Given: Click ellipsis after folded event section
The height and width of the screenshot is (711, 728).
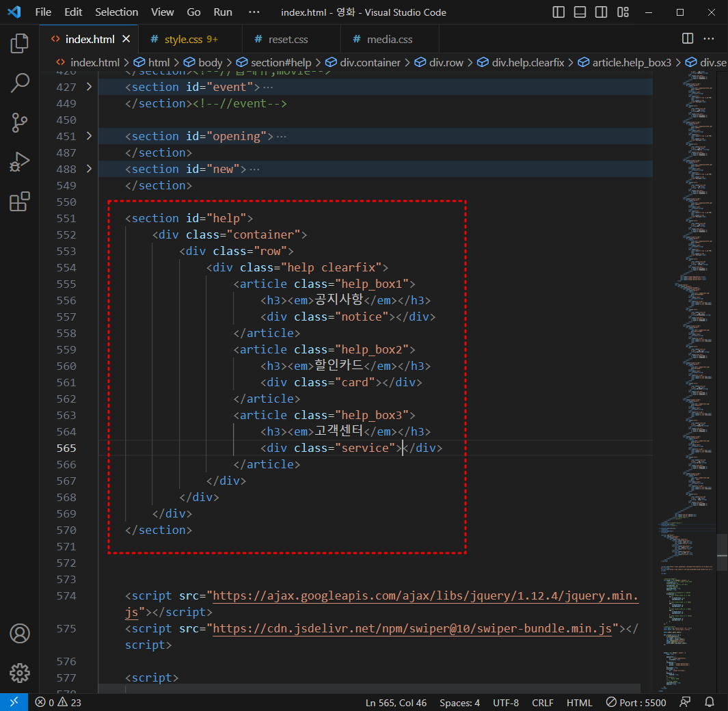Looking at the screenshot, I should click(268, 88).
